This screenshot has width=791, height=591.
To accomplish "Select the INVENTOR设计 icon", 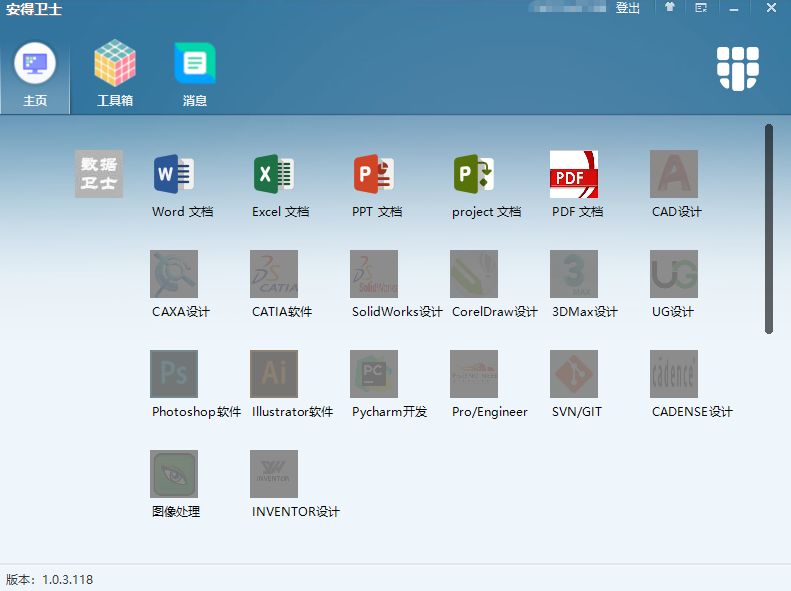I will tap(274, 474).
